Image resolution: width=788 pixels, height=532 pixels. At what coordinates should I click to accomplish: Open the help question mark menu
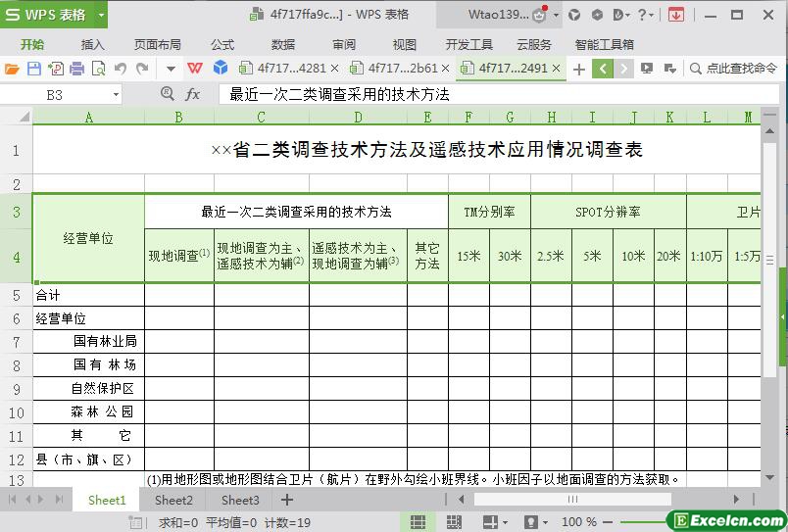pyautogui.click(x=645, y=15)
